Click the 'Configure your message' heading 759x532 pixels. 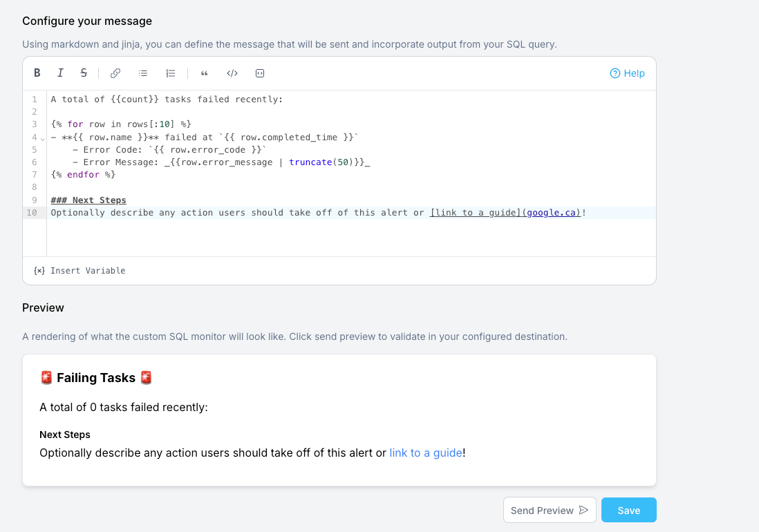click(x=87, y=21)
